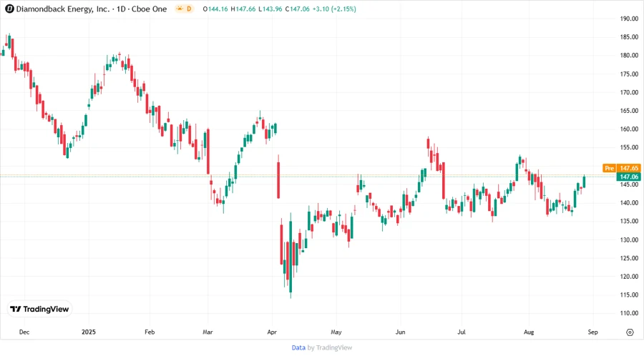Click the change value '+3.10 (+2.15%)'
Image resolution: width=644 pixels, height=356 pixels.
(334, 9)
